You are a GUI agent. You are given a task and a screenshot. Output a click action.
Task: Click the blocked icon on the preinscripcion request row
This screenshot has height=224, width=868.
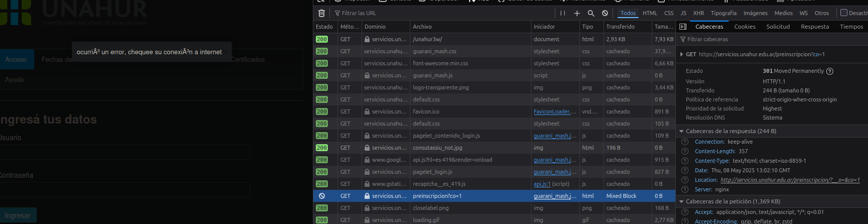pyautogui.click(x=322, y=196)
